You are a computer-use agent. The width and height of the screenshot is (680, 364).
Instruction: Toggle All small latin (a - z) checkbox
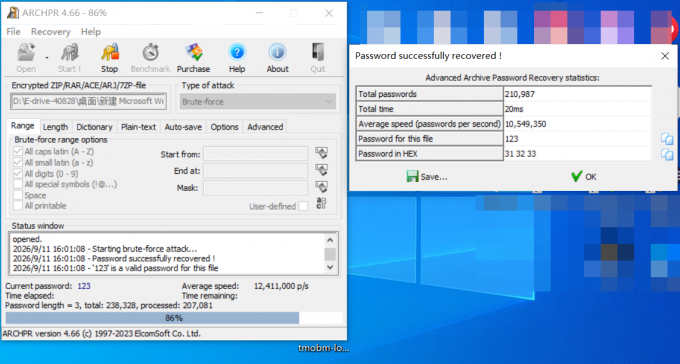18,162
